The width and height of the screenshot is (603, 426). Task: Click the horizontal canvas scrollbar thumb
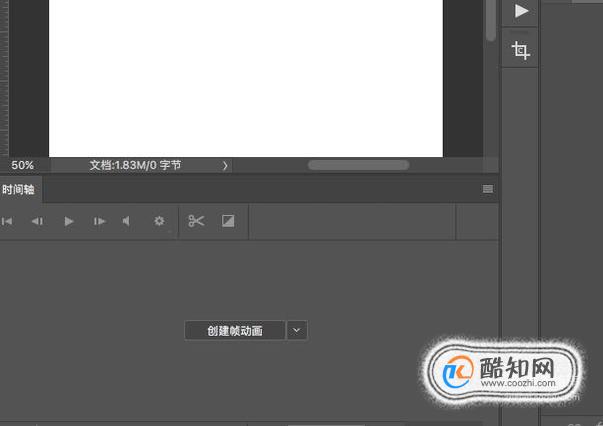coord(358,165)
